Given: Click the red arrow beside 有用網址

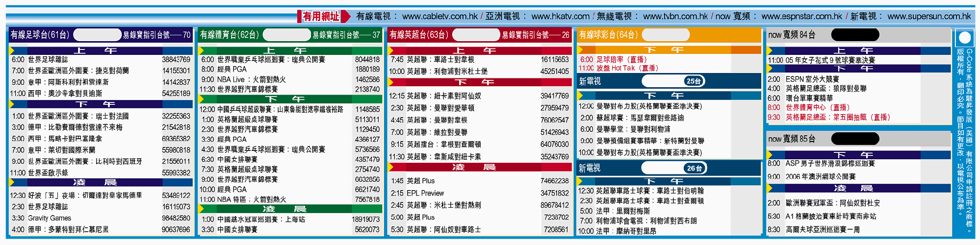Looking at the screenshot, I should (346, 16).
